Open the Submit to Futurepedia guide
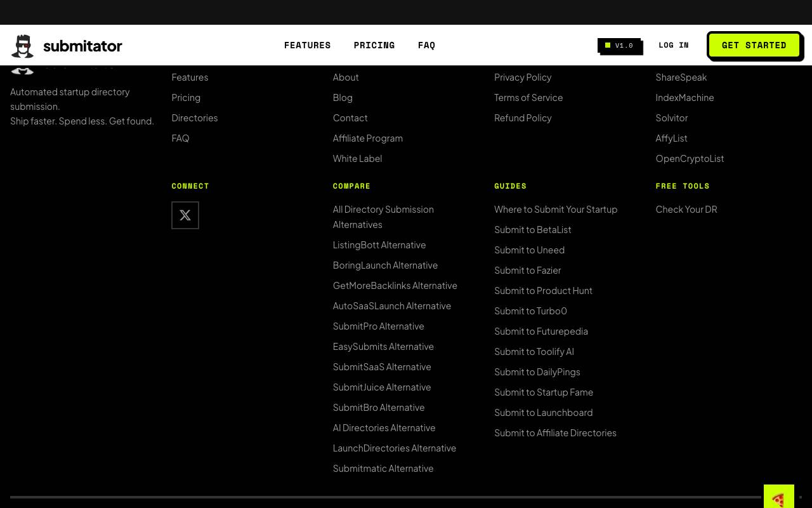Screen dimensions: 812x508 pos(541,331)
